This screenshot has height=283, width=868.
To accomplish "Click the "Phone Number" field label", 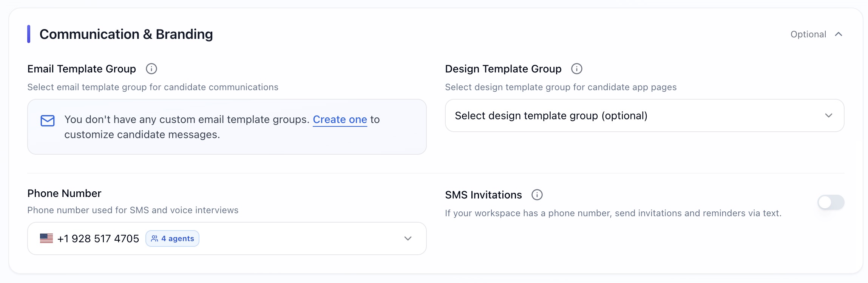I will pos(64,193).
